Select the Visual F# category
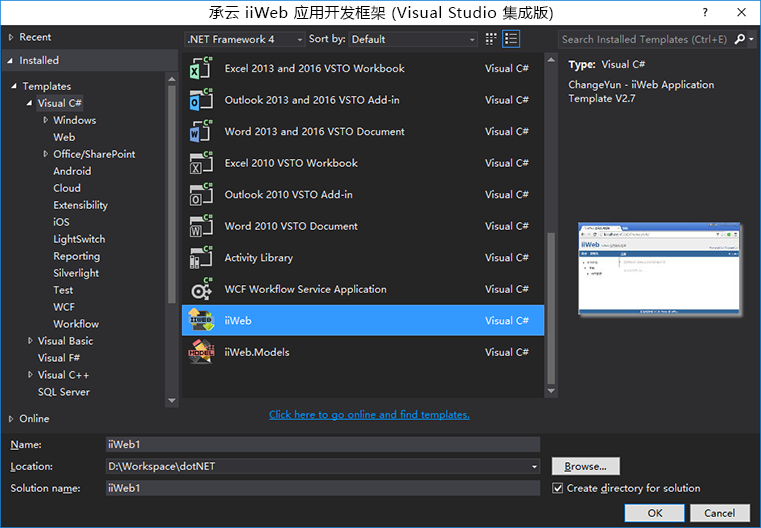 pyautogui.click(x=59, y=358)
